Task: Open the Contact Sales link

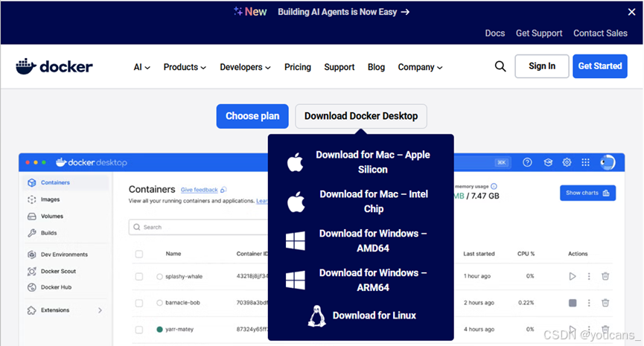Action: click(600, 33)
